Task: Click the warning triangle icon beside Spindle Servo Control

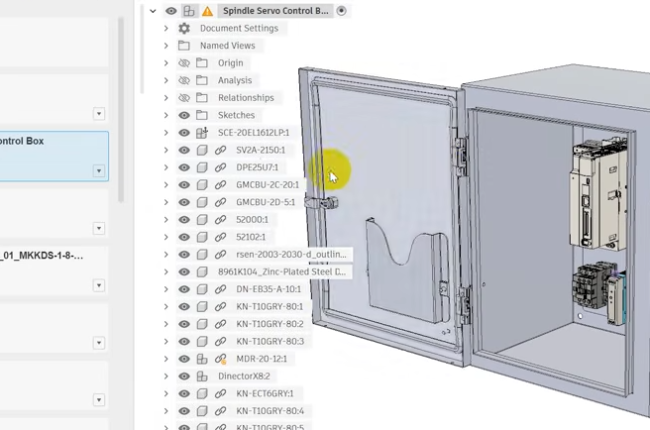Action: (207, 11)
